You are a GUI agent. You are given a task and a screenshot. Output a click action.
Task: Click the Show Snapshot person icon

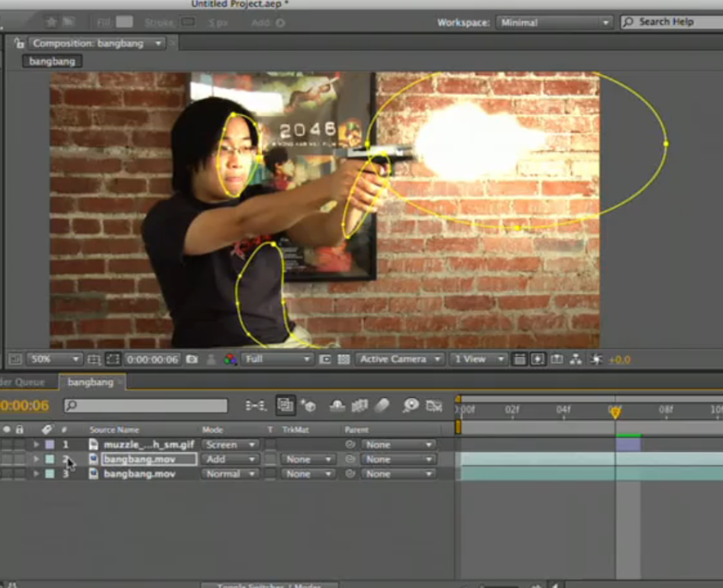click(211, 359)
